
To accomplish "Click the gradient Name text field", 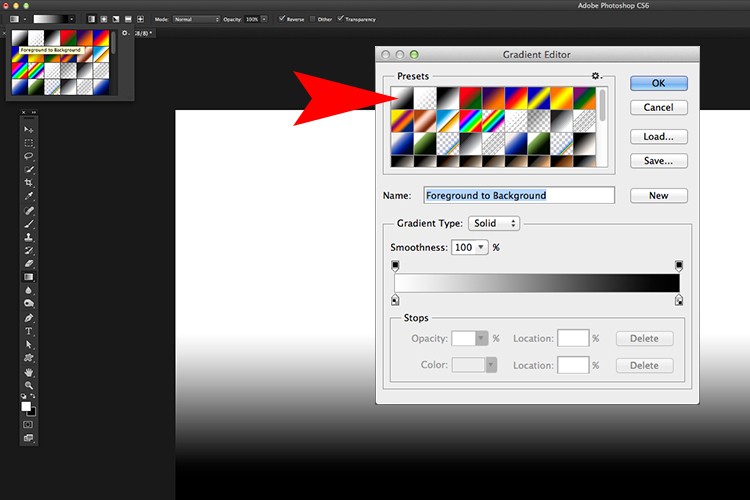I will pyautogui.click(x=519, y=195).
